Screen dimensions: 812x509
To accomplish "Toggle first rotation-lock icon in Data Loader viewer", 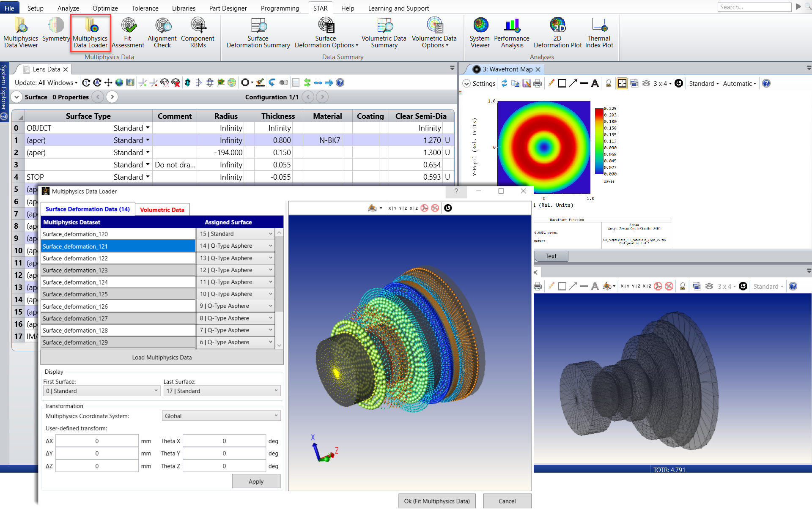I will 425,208.
